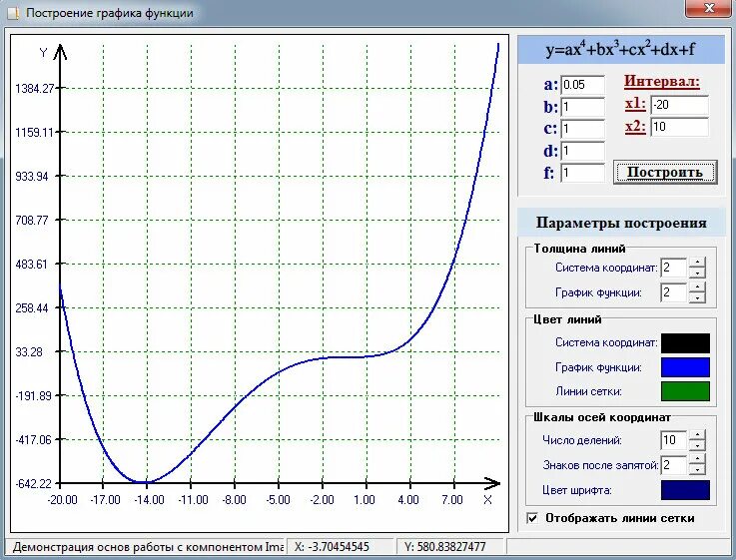Click the Y axis value 1159.11

tap(34, 132)
